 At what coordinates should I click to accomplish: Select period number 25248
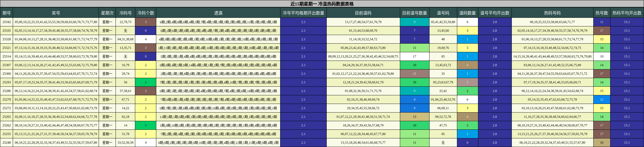(7, 143)
